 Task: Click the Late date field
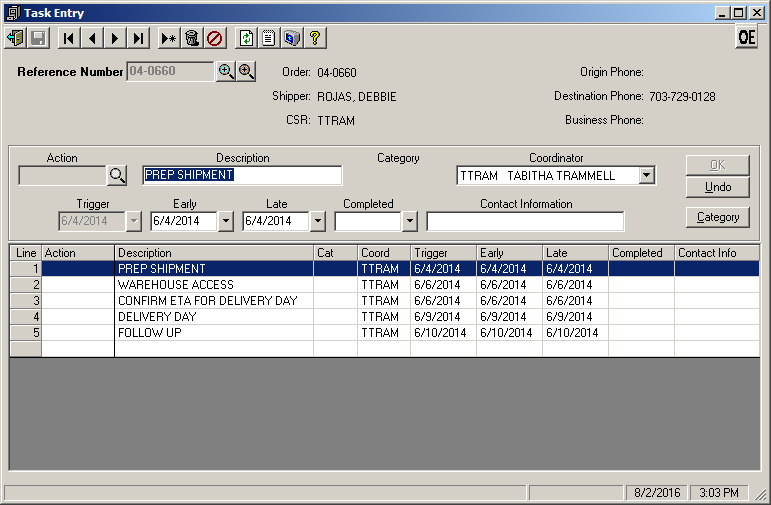click(276, 221)
